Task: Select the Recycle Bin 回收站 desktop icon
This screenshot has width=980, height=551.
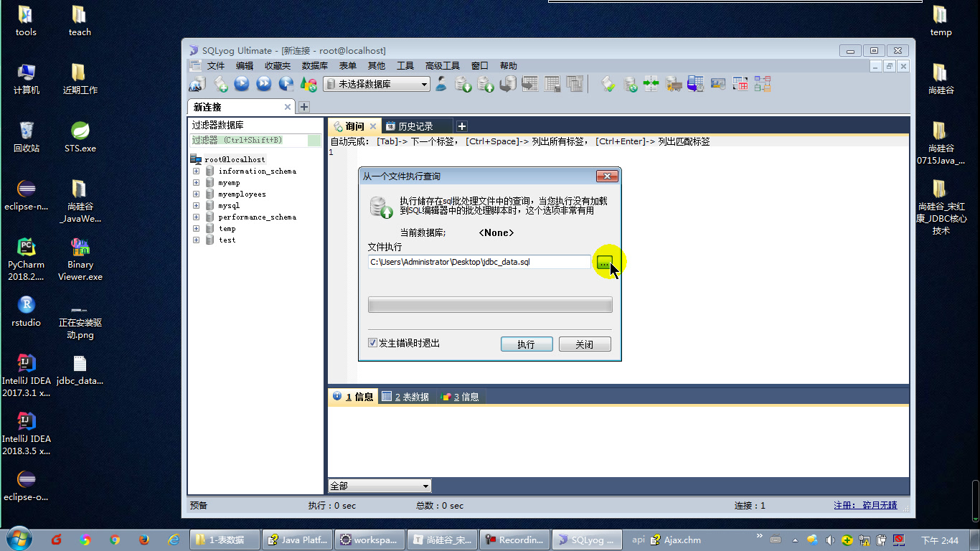Action: coord(26,136)
